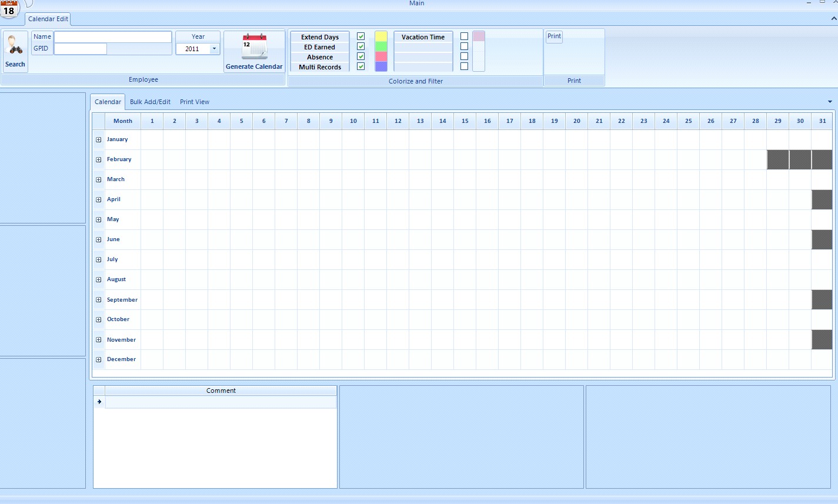Click the day "31" column header

click(x=822, y=121)
